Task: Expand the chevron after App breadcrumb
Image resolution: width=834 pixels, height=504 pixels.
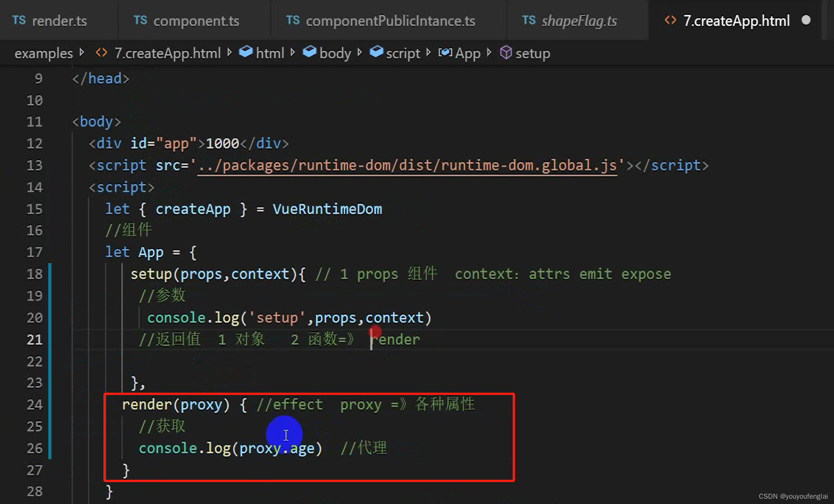Action: pos(489,52)
